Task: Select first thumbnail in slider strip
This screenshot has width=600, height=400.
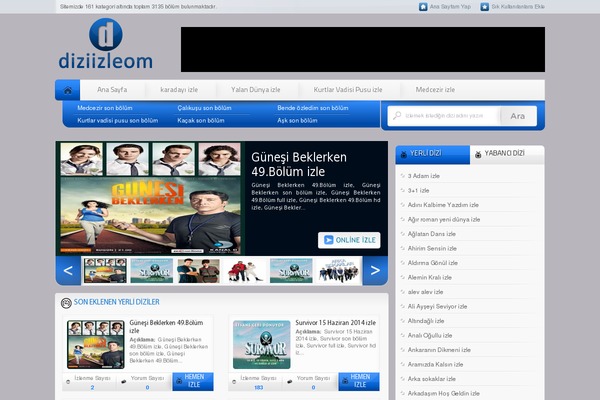Action: (105, 271)
